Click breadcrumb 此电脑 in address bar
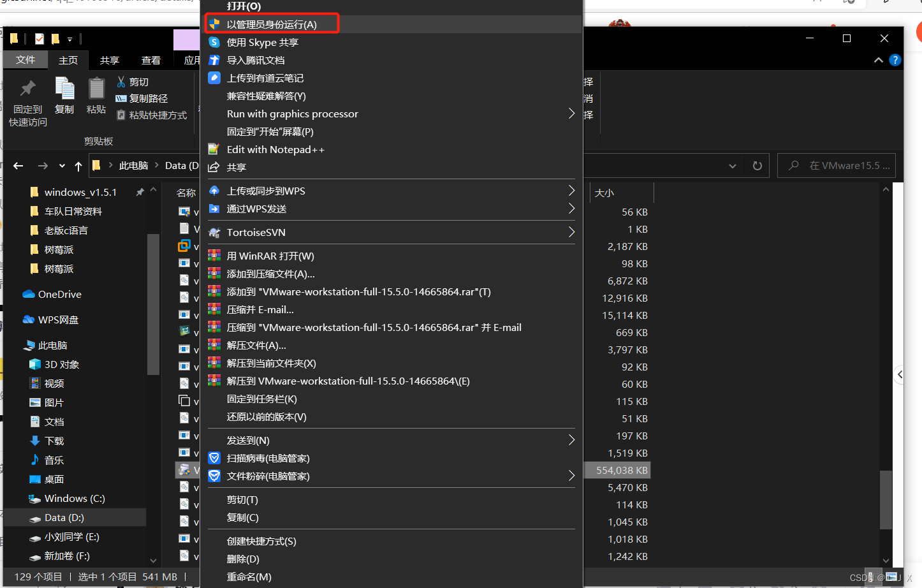Viewport: 922px width, 588px height. [x=133, y=166]
